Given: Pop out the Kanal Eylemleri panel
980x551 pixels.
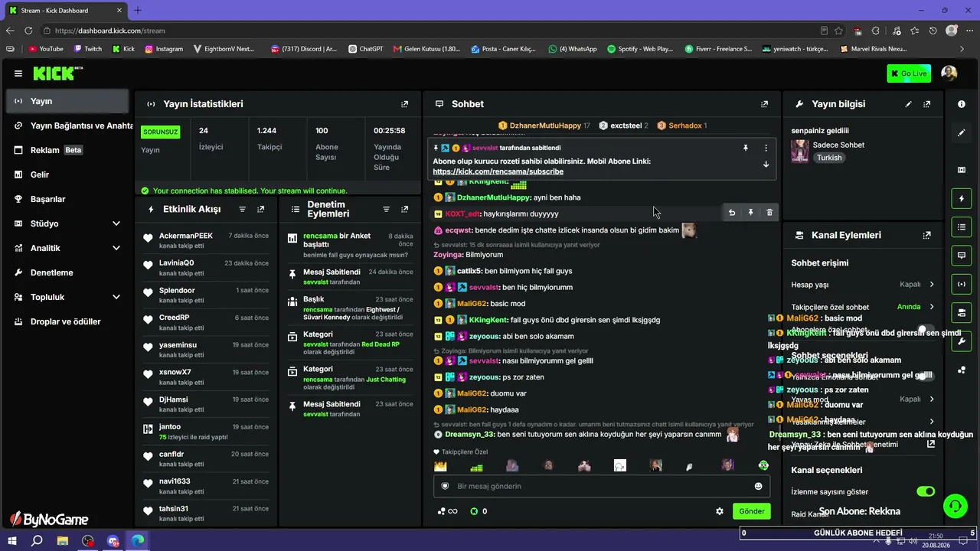Looking at the screenshot, I should pyautogui.click(x=927, y=236).
